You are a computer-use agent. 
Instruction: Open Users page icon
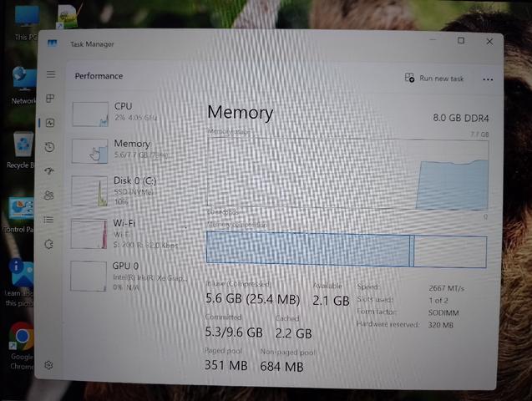49,195
